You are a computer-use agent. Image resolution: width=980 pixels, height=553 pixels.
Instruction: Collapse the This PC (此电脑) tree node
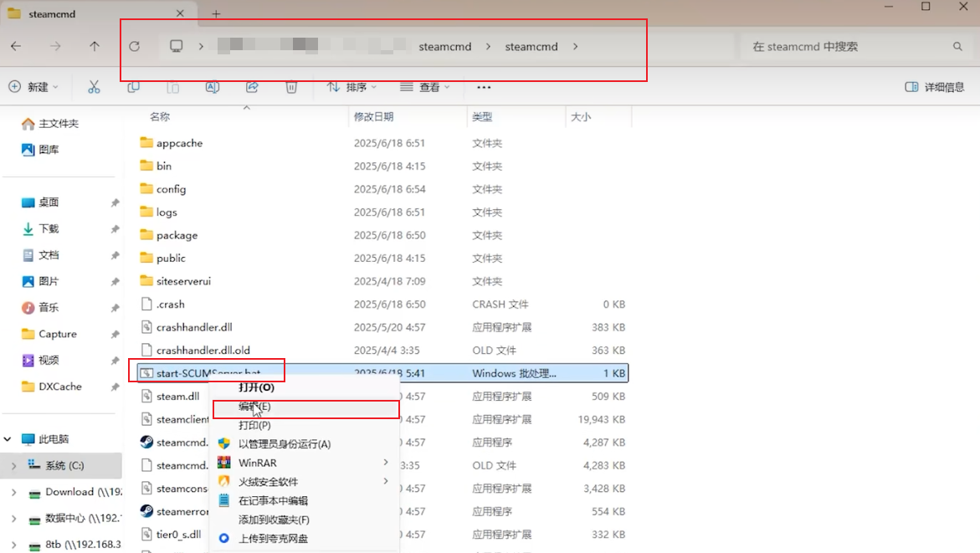click(x=8, y=439)
